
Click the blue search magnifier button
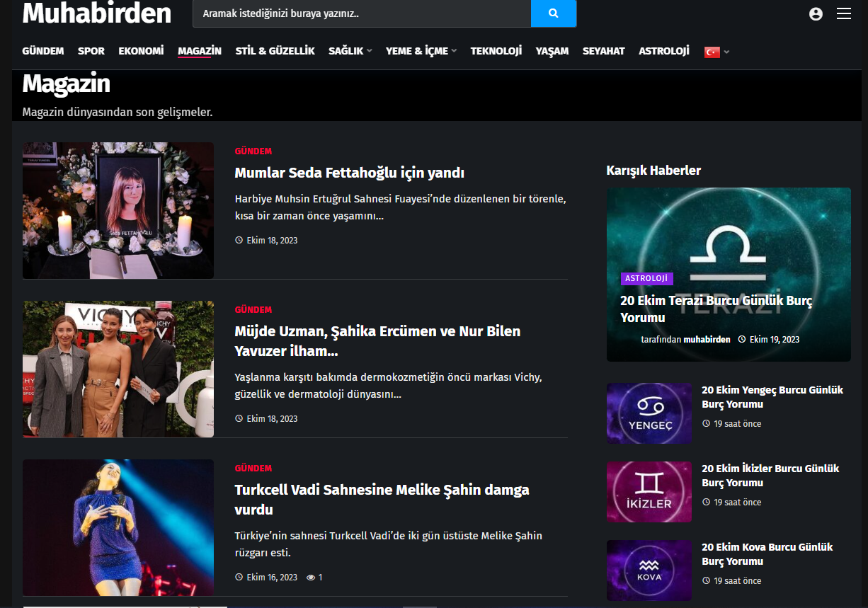click(x=554, y=13)
